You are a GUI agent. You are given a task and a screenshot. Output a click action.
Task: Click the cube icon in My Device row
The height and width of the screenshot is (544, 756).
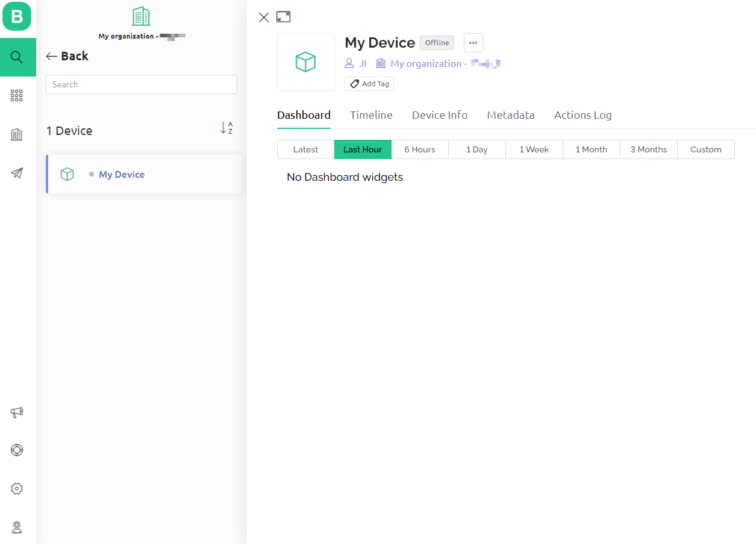(67, 174)
